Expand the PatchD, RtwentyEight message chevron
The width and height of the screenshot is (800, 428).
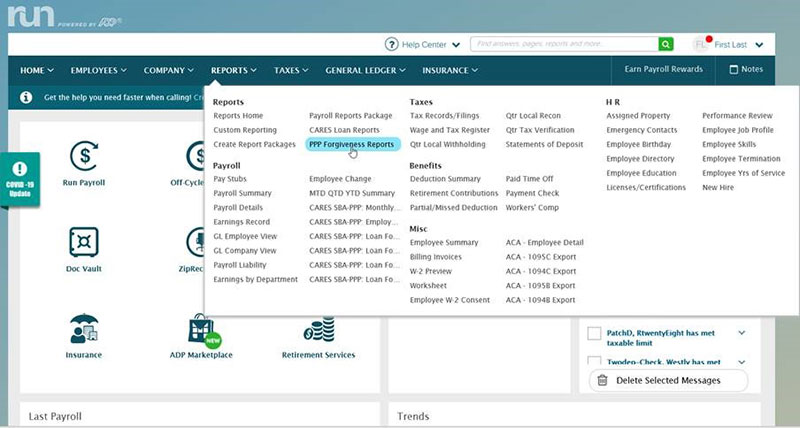coord(742,333)
